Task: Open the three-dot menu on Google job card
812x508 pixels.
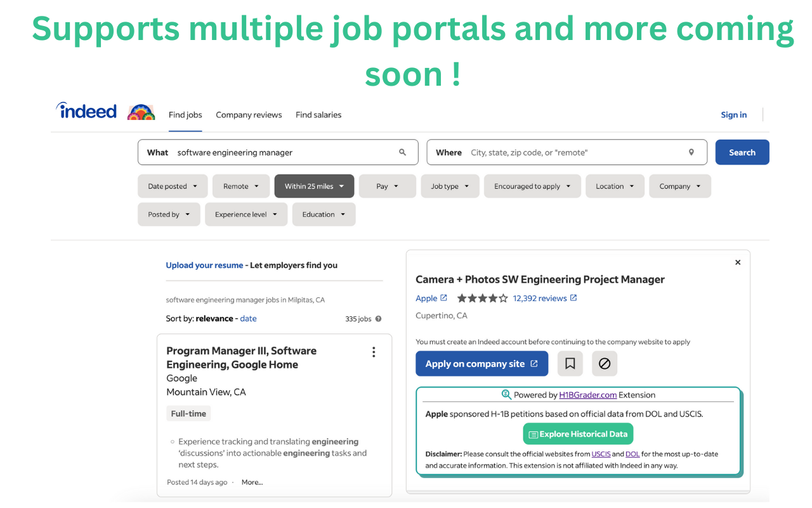Action: 374,352
